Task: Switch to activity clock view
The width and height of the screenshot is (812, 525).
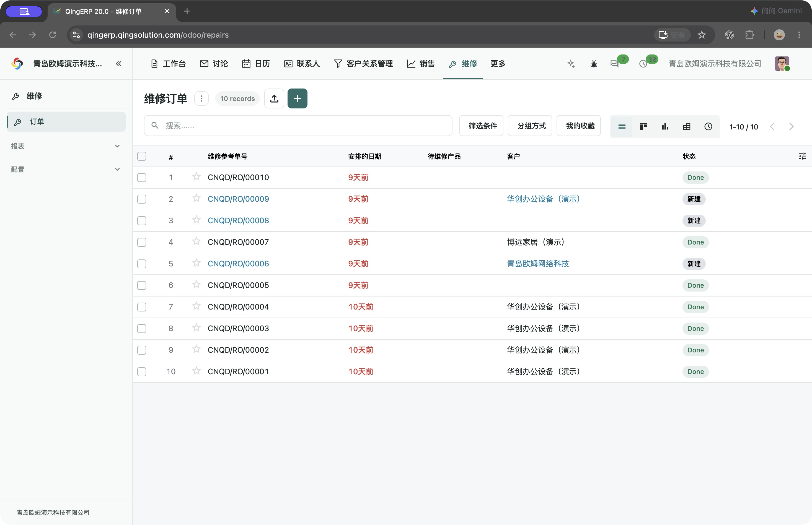Action: tap(708, 126)
